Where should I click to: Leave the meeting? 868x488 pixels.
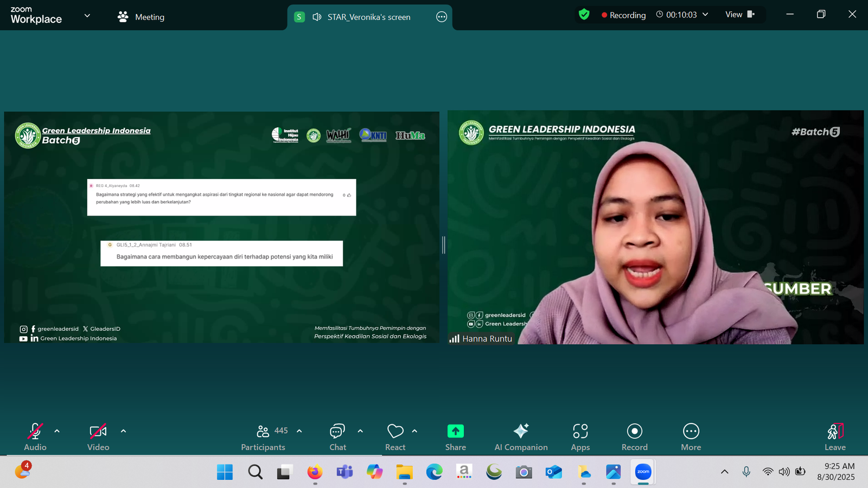(835, 436)
